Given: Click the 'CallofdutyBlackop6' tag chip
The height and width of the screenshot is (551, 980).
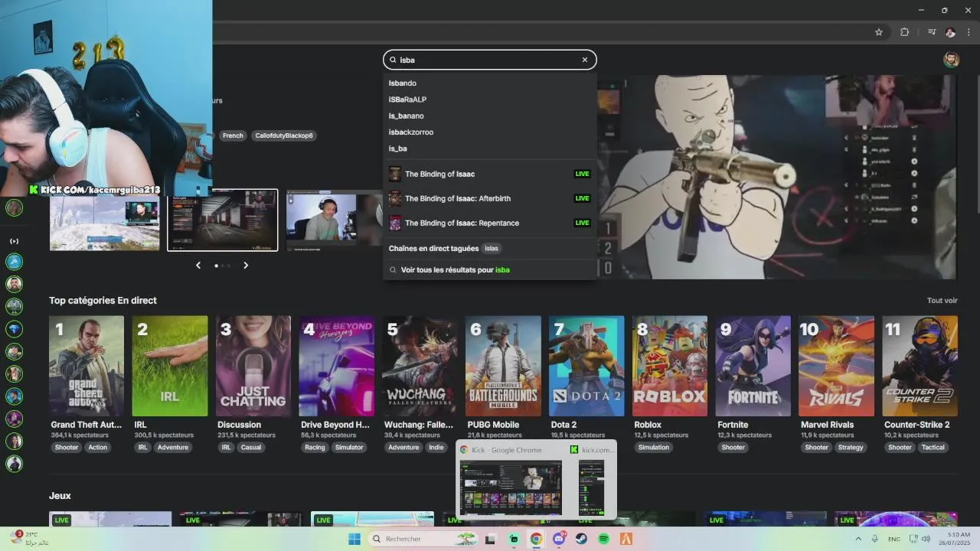Looking at the screenshot, I should 284,135.
